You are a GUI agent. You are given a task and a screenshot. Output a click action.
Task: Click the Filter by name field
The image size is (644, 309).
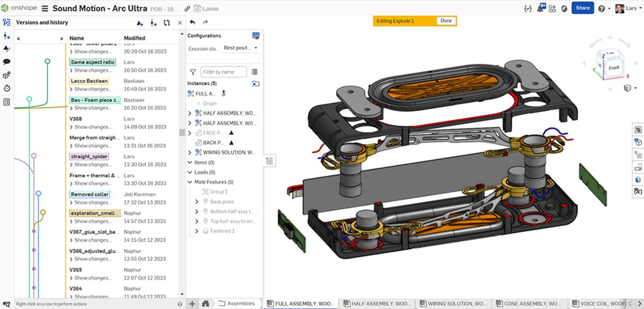[223, 72]
